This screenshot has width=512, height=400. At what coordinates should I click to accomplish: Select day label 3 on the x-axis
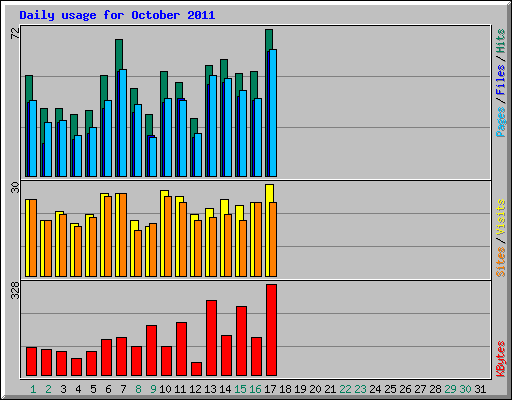point(63,389)
